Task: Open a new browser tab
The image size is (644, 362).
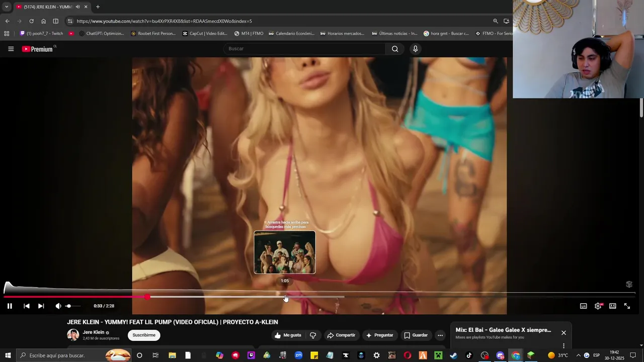Action: pos(98,7)
